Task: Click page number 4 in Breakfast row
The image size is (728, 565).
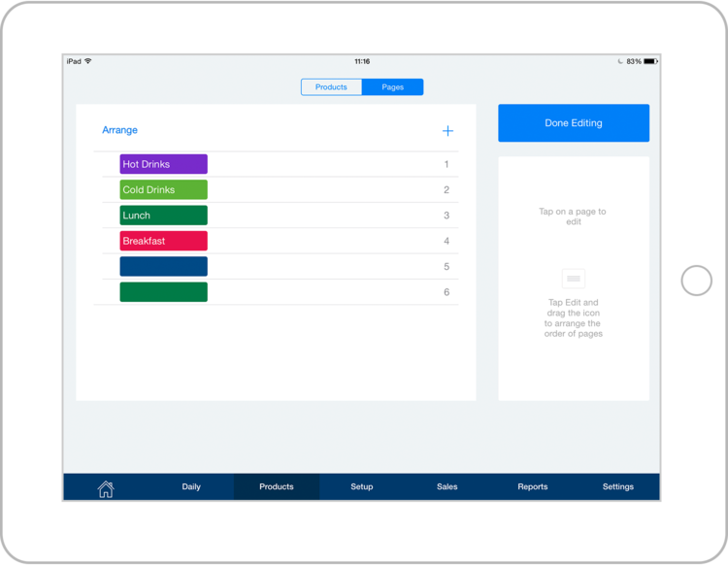Action: (x=447, y=241)
